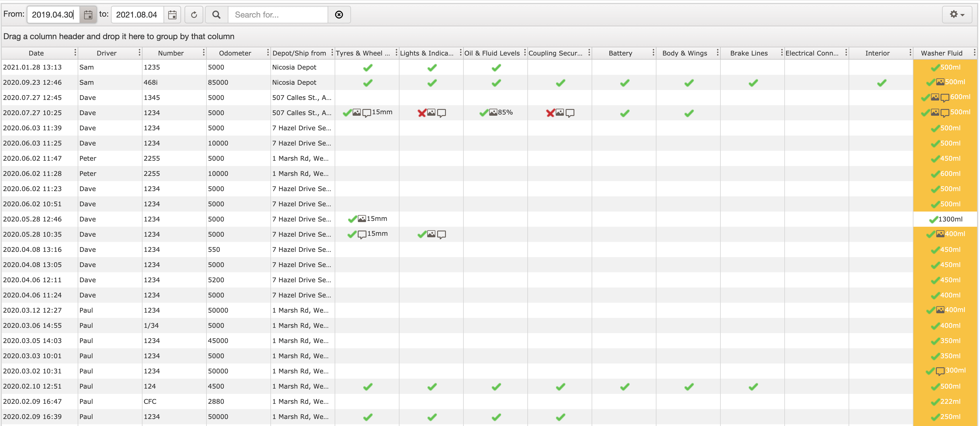Sort by the Oil & Fluid Levels header
The image size is (980, 426).
(492, 53)
